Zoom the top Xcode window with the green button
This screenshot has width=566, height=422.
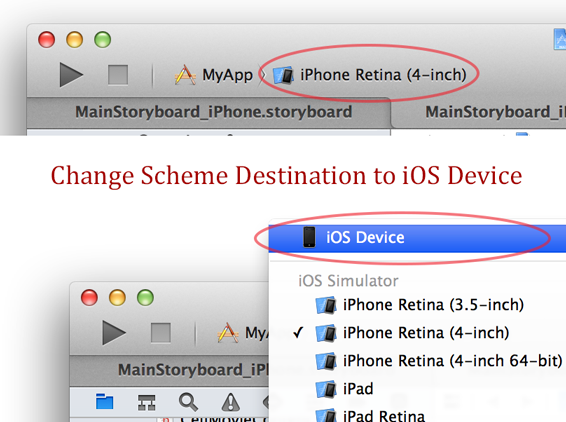103,39
